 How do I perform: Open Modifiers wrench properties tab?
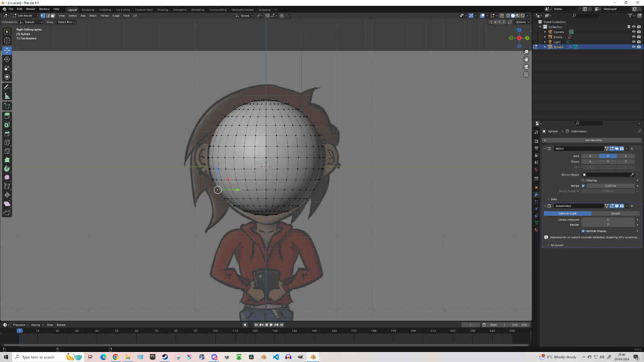(536, 195)
